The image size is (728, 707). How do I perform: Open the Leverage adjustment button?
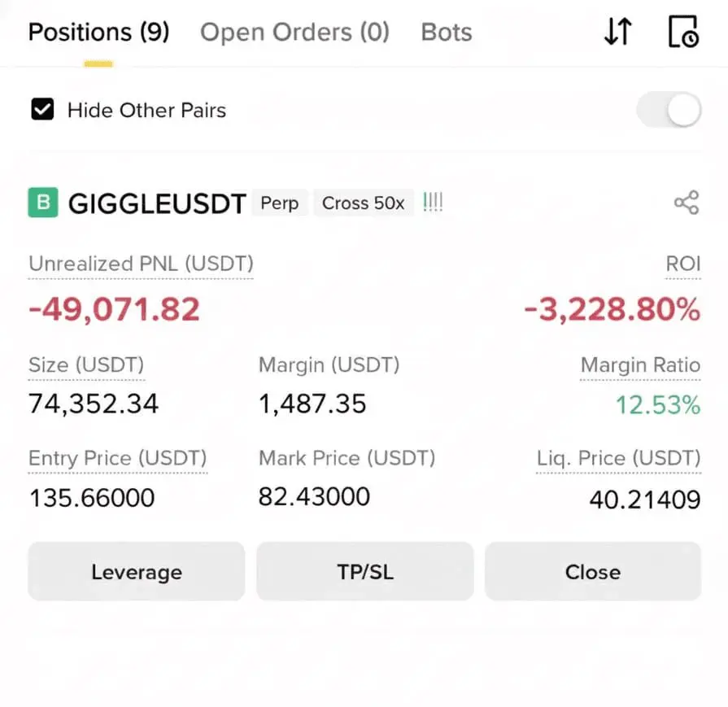point(137,571)
